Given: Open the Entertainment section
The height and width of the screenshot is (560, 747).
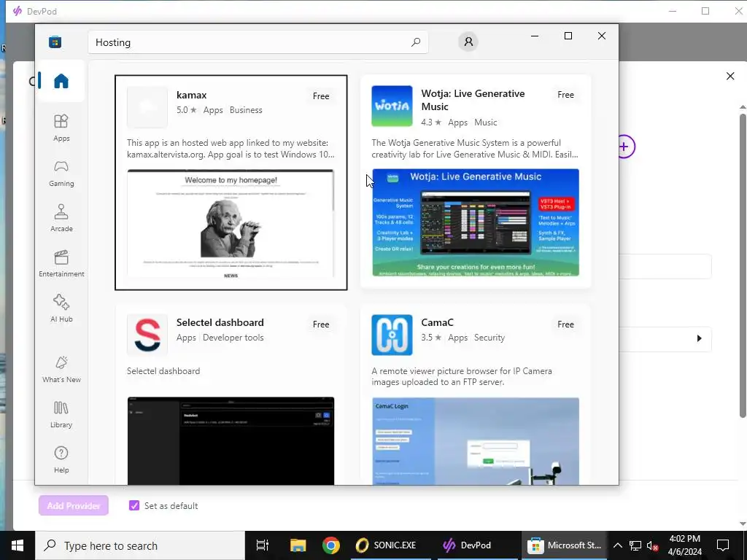Looking at the screenshot, I should tap(61, 263).
